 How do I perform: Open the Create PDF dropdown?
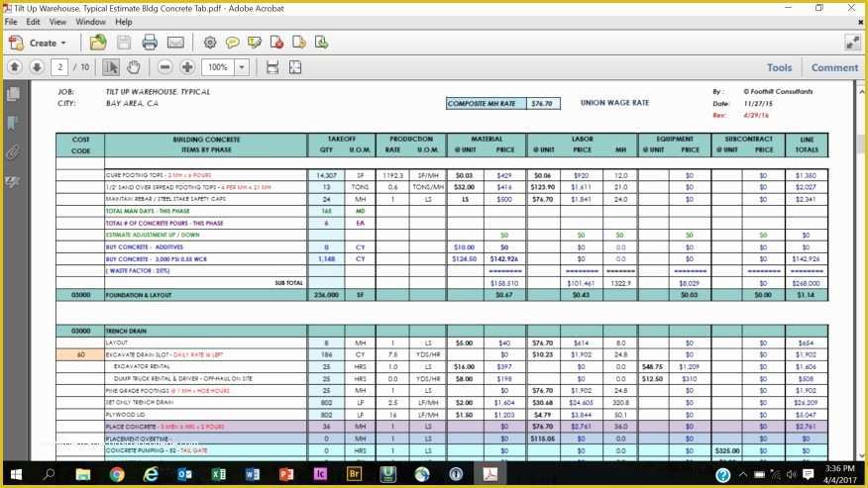point(38,43)
